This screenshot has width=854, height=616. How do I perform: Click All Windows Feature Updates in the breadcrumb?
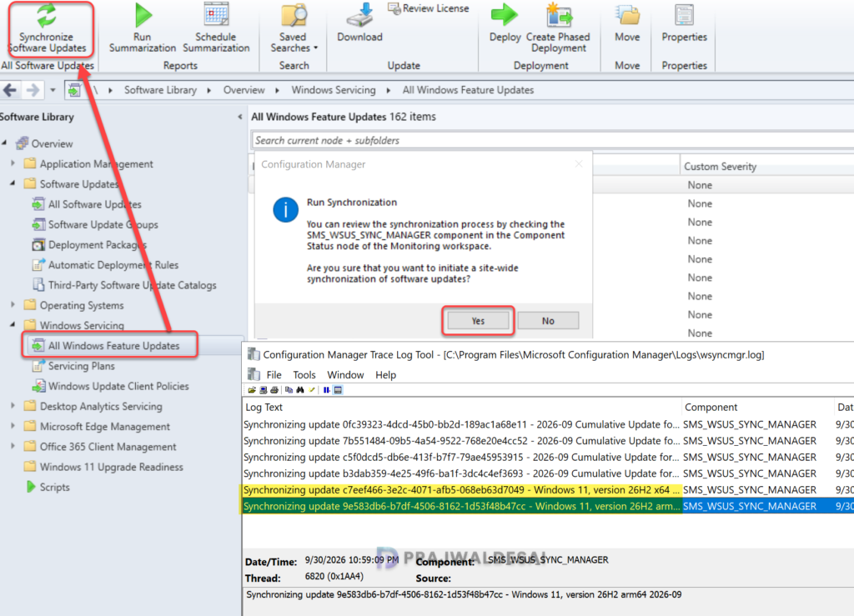468,90
